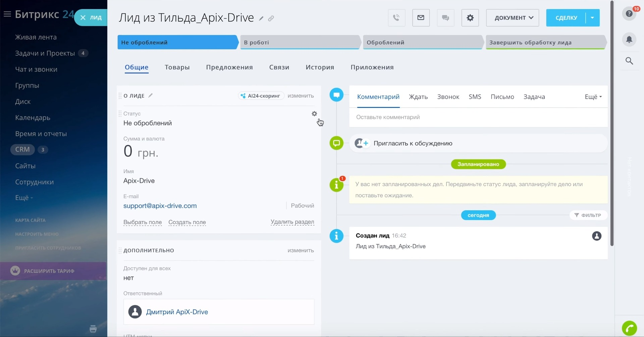Open the ФИЛЬТР button
Image resolution: width=644 pixels, height=337 pixels.
pos(588,215)
